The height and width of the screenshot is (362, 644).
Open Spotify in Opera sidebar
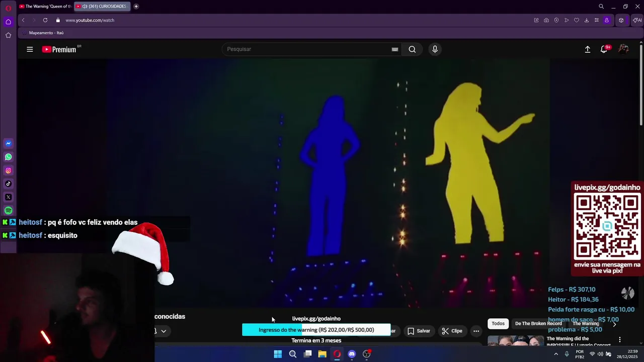pyautogui.click(x=8, y=211)
